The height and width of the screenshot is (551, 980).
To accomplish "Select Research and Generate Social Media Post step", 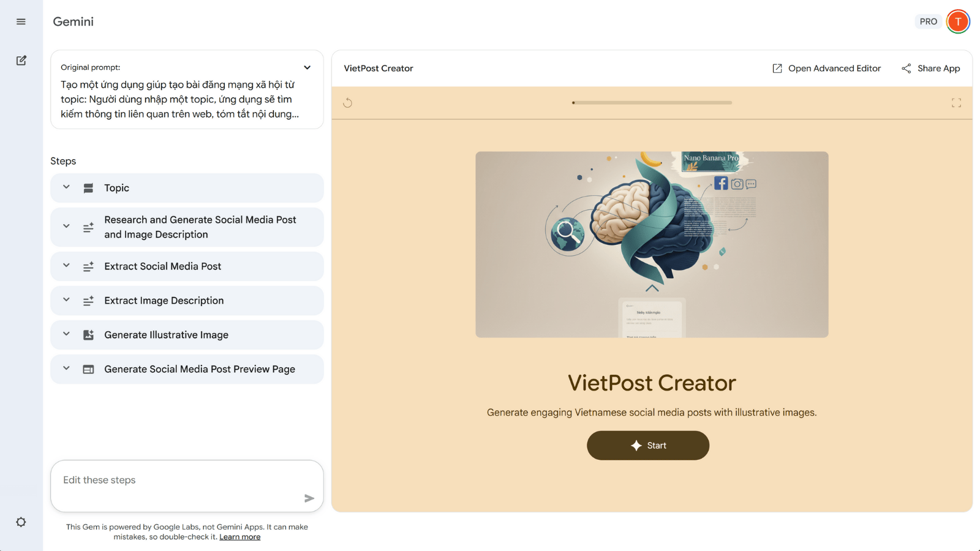I will pyautogui.click(x=199, y=227).
